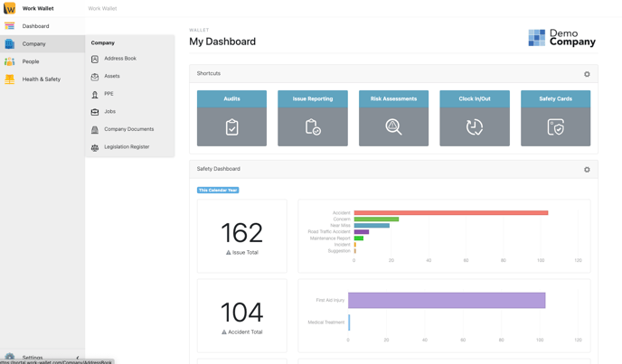This screenshot has width=622, height=364.
Task: Open the Risk Assessments shortcut tile
Action: (x=393, y=118)
